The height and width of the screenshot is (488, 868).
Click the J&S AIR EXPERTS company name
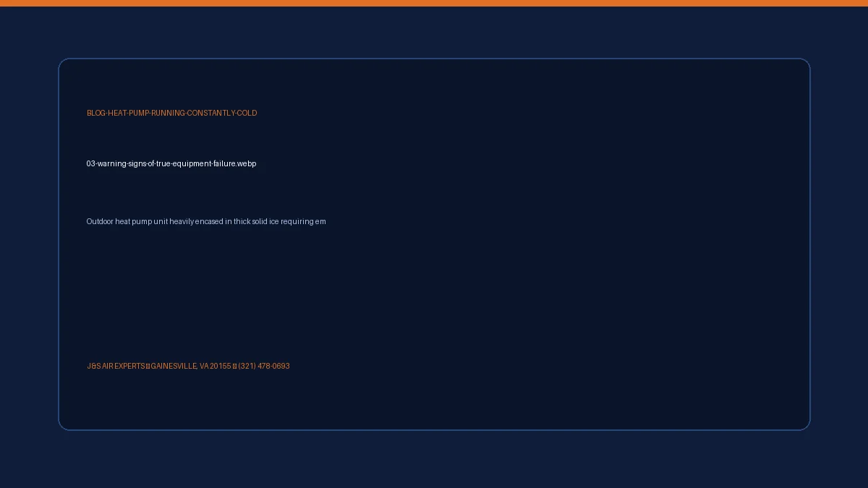(x=116, y=366)
